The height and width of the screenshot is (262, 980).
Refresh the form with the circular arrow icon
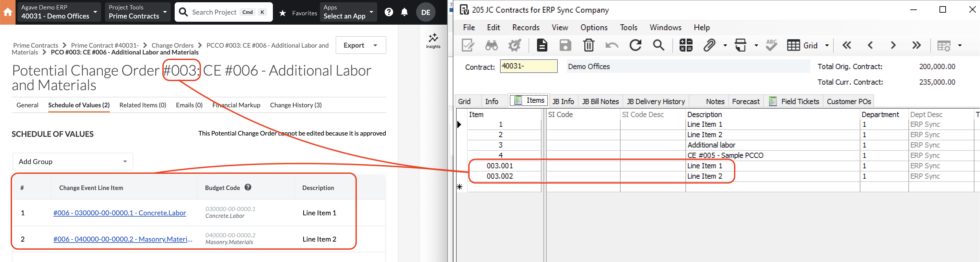tap(635, 45)
